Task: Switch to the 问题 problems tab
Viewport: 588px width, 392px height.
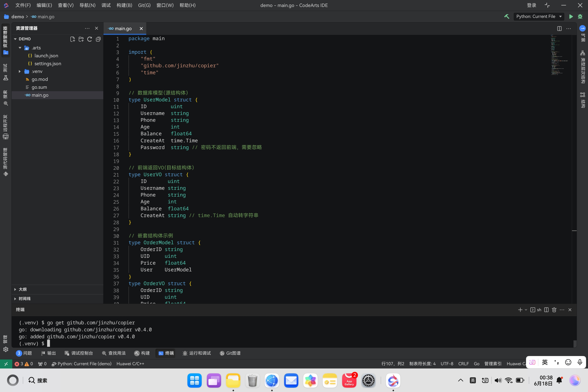Action: (x=24, y=353)
